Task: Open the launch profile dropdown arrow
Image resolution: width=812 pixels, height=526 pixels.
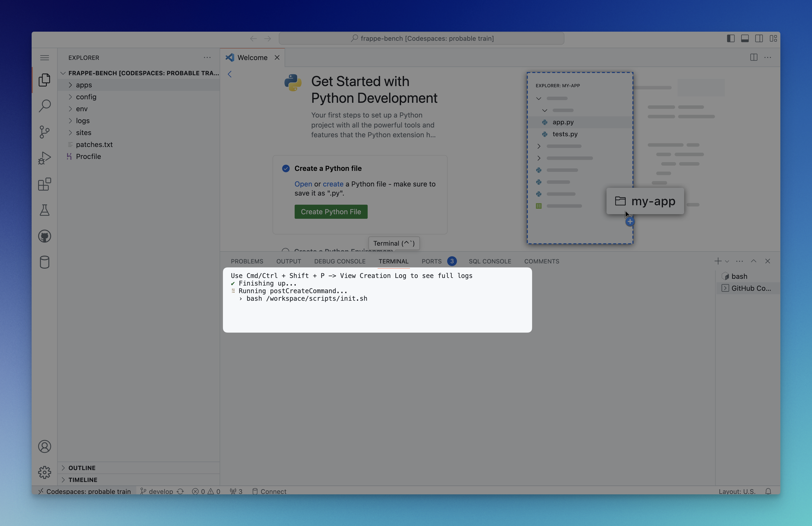Action: click(727, 261)
